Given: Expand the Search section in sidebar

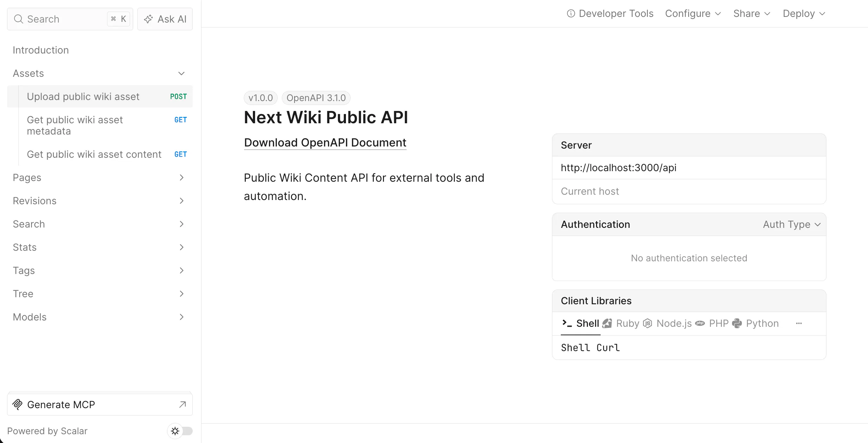Looking at the screenshot, I should point(181,224).
